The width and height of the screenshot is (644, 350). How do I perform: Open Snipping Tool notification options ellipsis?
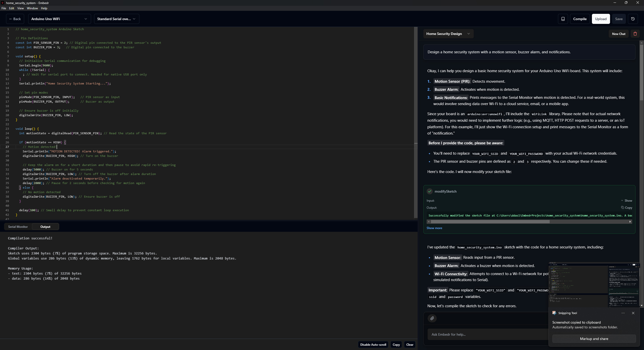[x=623, y=313]
